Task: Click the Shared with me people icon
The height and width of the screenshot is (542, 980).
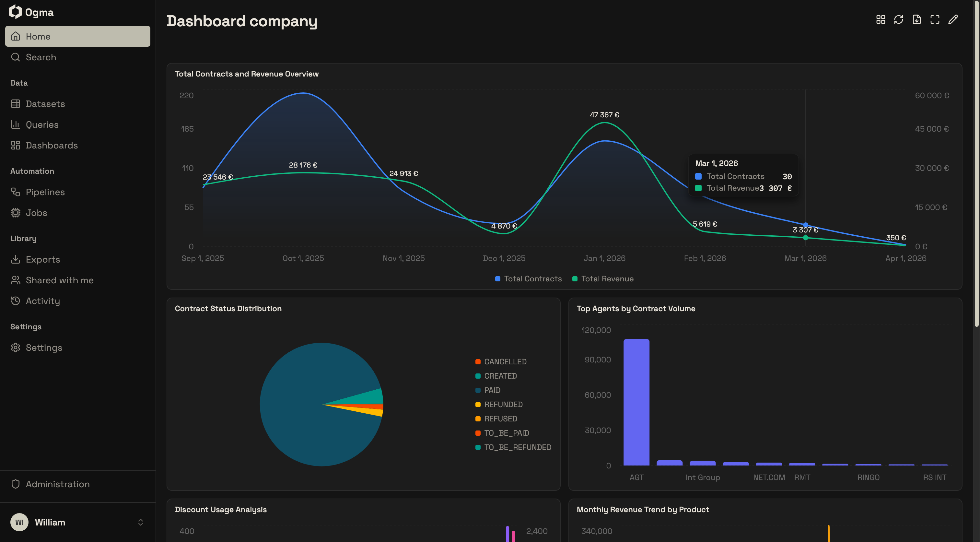Action: [15, 280]
